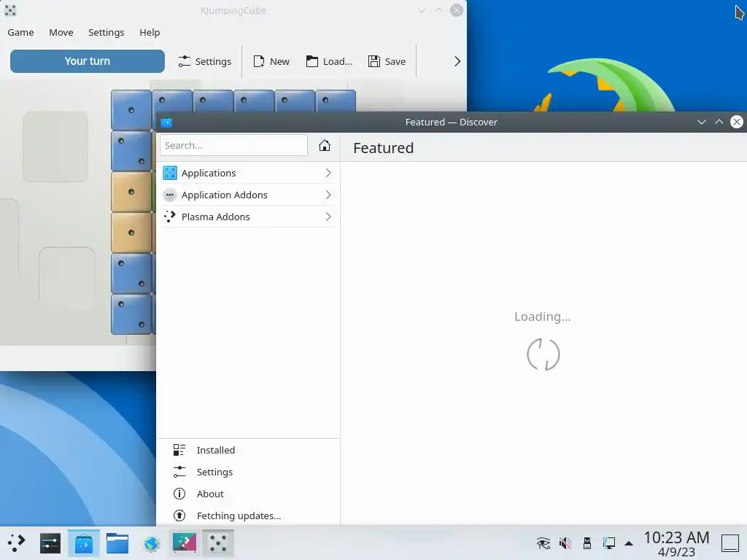747x560 pixels.
Task: Click the Discover taskbar icon
Action: [84, 542]
